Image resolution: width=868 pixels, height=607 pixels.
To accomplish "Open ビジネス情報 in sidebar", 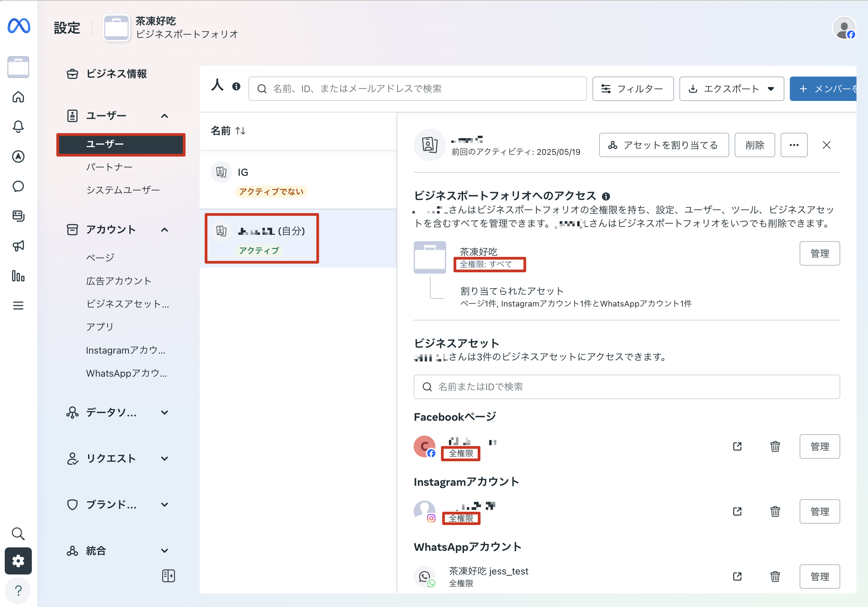I will click(107, 74).
